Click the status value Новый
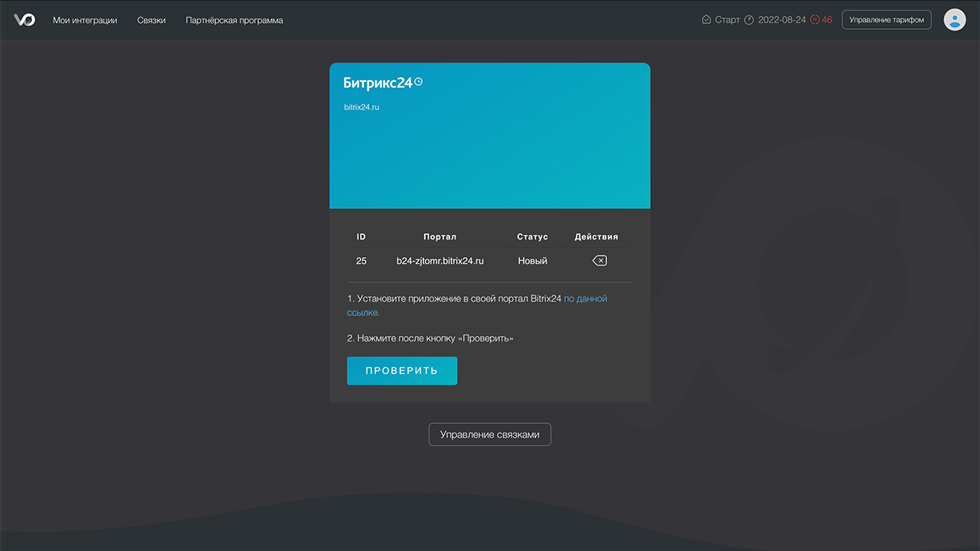The height and width of the screenshot is (551, 980). 533,261
